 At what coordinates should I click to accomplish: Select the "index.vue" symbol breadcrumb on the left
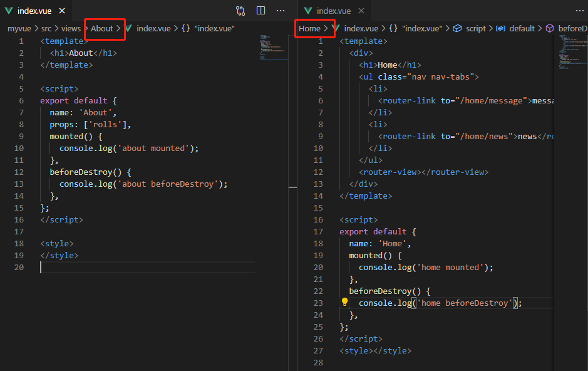[215, 28]
